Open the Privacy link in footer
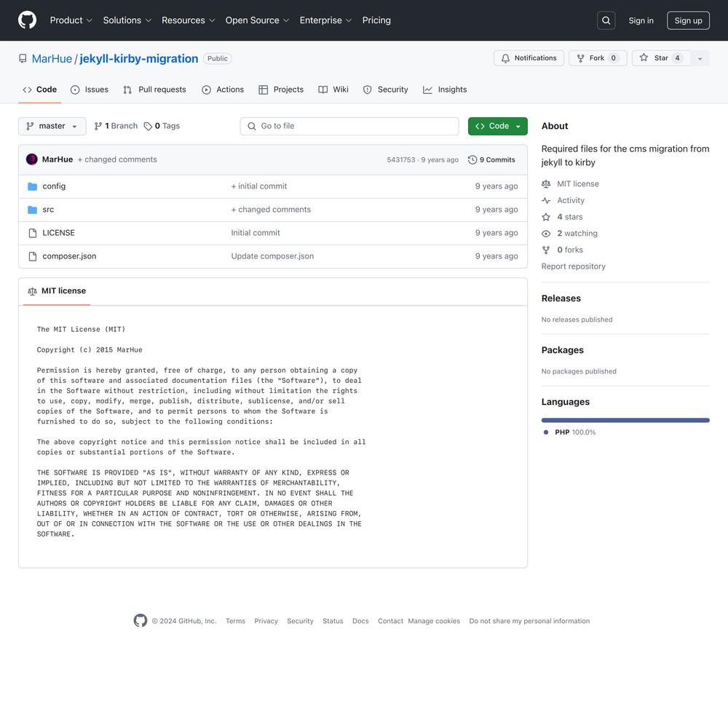Viewport: 728px width, 728px height. tap(266, 621)
